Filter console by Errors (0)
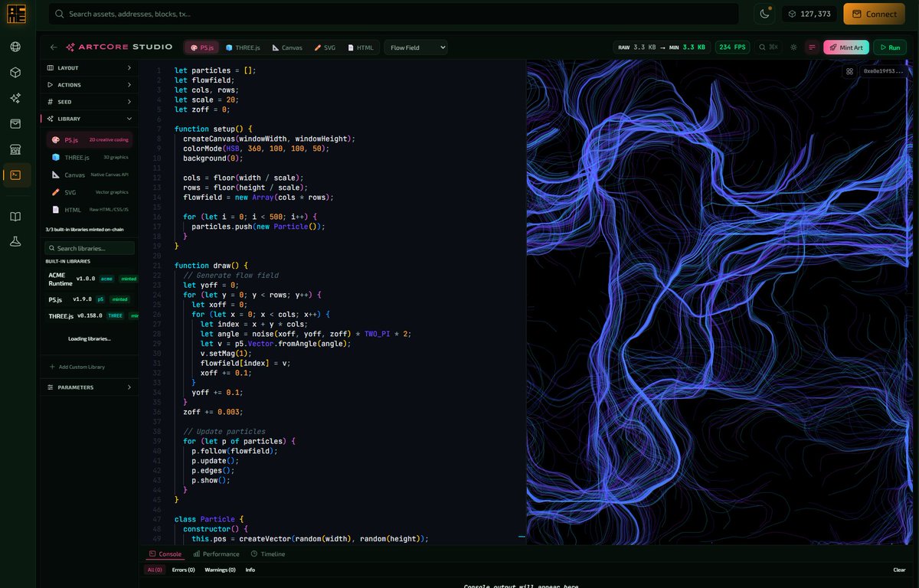This screenshot has width=919, height=588. click(x=183, y=570)
